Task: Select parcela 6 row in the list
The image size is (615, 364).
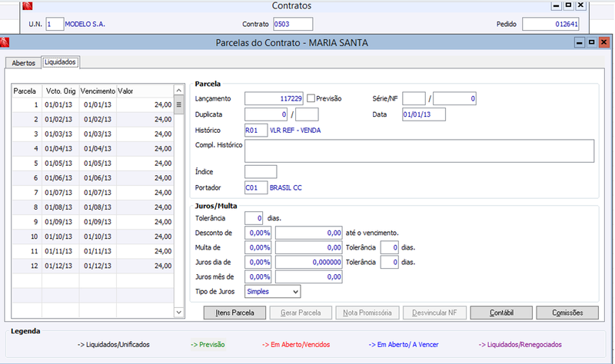Action: 92,178
